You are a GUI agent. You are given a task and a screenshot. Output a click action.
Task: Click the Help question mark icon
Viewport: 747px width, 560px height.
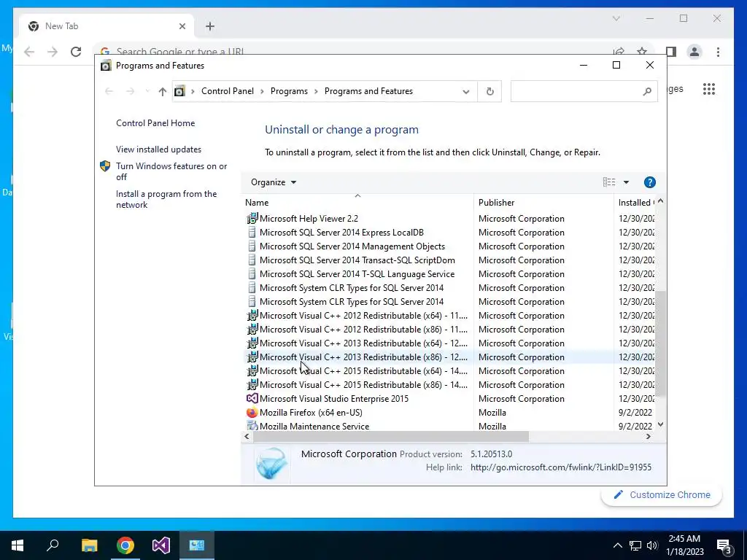pyautogui.click(x=649, y=182)
